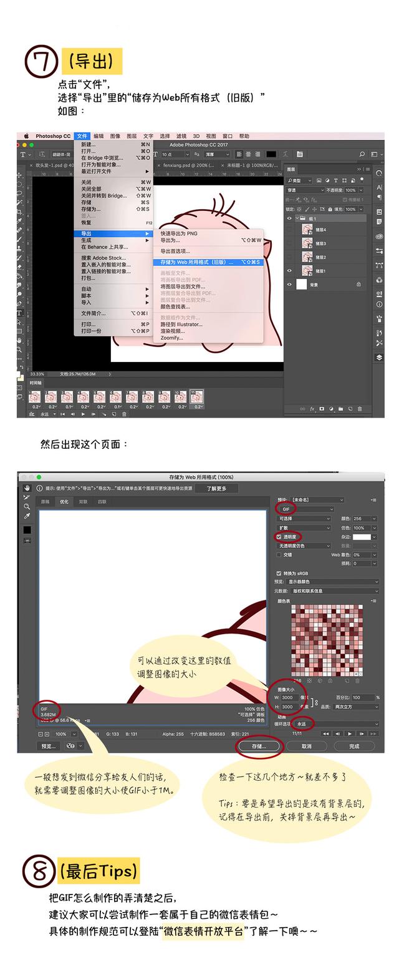
Task: Select the first timeline frame thumbnail
Action: [36, 396]
